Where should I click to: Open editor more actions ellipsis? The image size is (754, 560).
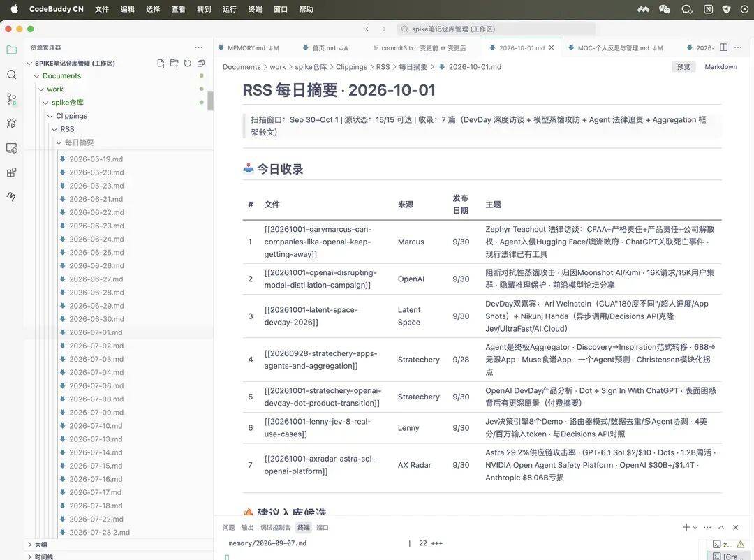point(738,47)
